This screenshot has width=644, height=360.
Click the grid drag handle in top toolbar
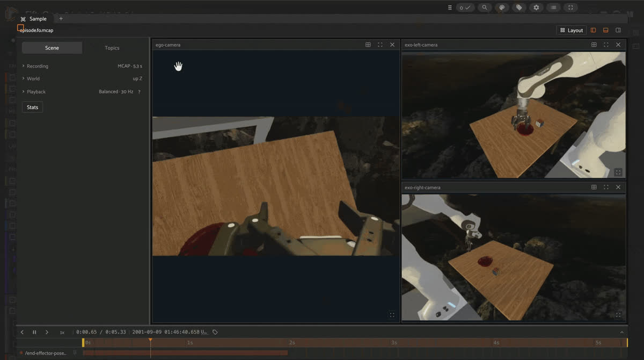450,8
